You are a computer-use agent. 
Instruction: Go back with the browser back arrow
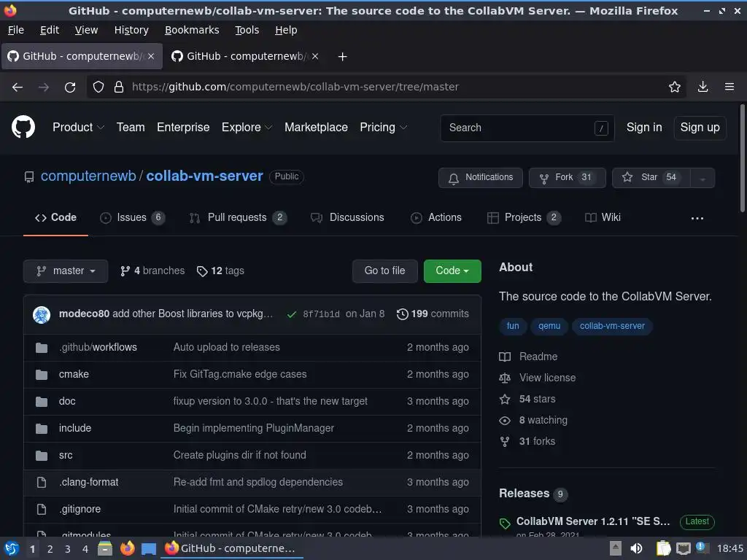tap(18, 87)
